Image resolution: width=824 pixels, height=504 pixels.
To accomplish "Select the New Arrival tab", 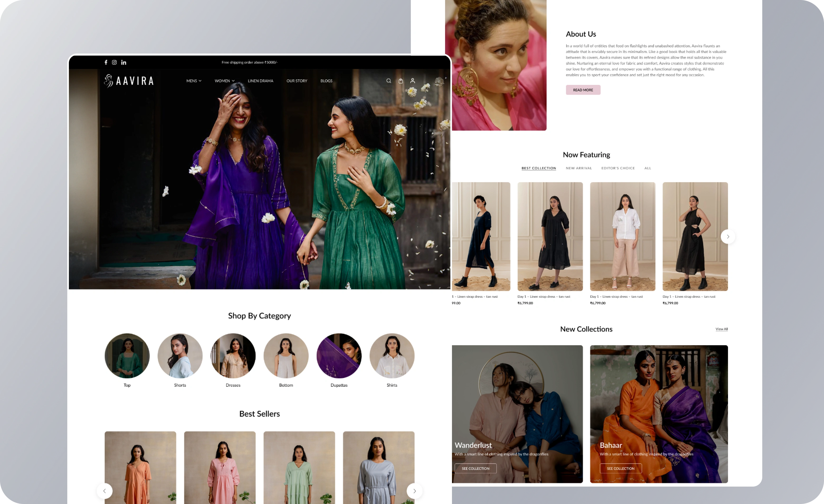I will 579,168.
